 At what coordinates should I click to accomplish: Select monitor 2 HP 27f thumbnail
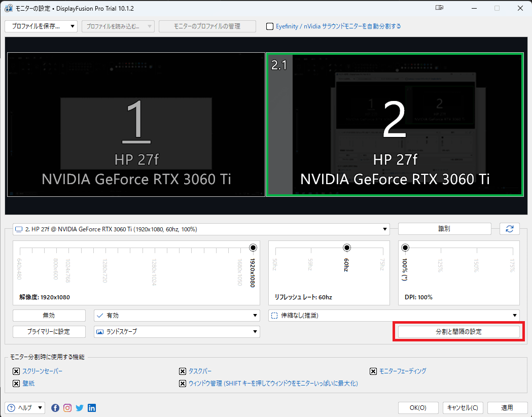click(x=395, y=124)
